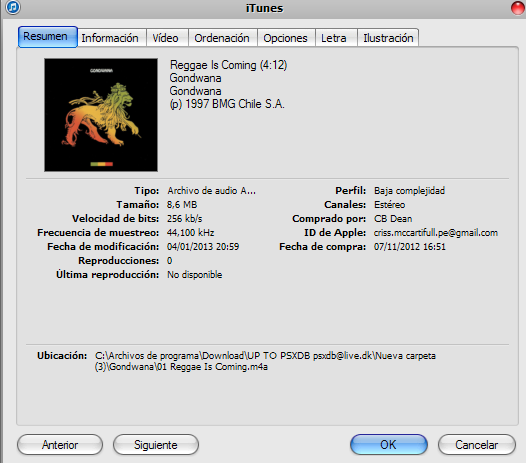Open the Opciones tab
This screenshot has height=463, width=526.
coord(285,38)
